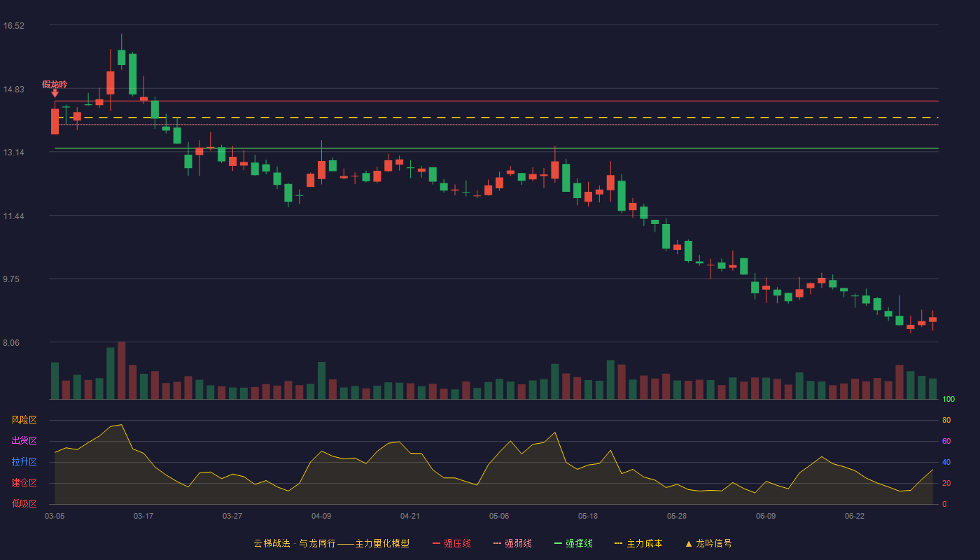
Task: Click the 04-21 date label
Action: pos(410,516)
